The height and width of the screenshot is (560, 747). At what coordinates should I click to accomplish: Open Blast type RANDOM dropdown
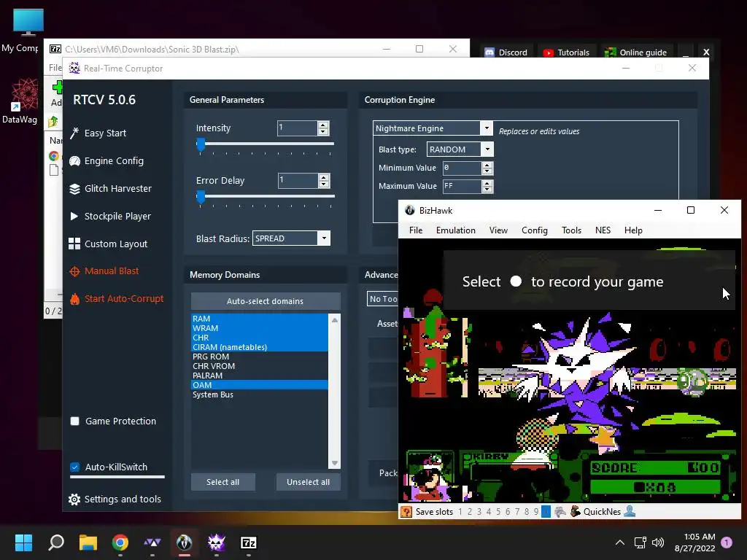[x=487, y=149]
